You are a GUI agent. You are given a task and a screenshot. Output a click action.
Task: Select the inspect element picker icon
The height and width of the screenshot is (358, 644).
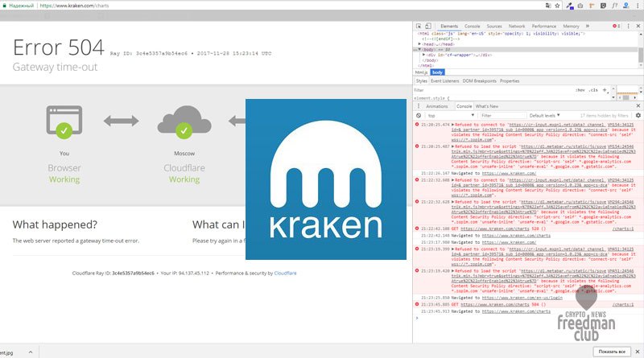419,26
